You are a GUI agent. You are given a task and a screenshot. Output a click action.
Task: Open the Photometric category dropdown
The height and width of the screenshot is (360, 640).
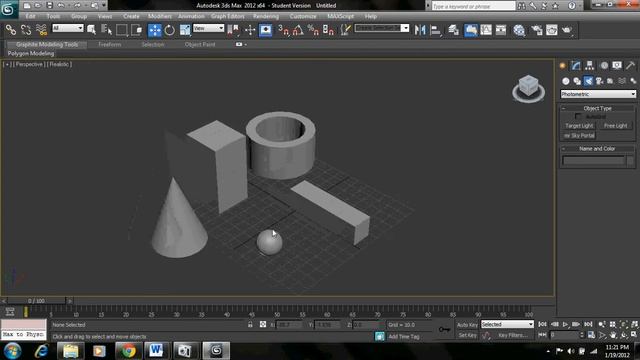(x=598, y=94)
